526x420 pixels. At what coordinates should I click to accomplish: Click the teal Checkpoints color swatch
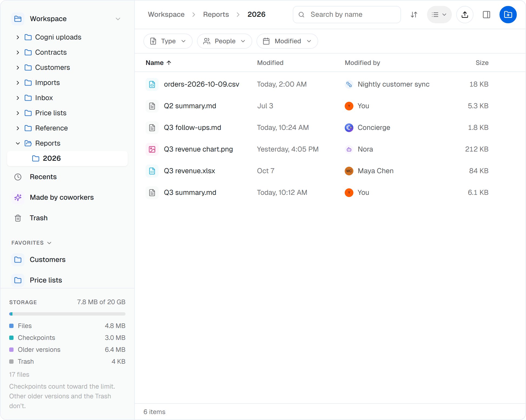click(x=11, y=338)
